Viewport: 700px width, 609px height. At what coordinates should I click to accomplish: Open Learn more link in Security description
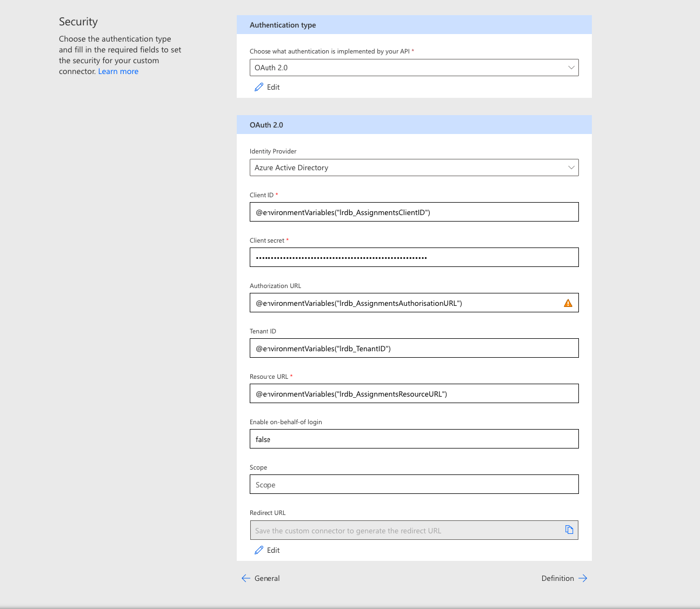click(118, 71)
